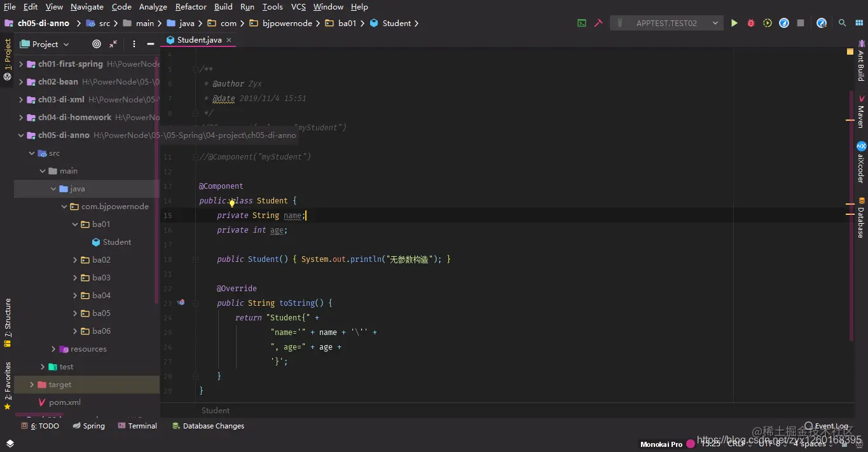Click the Build project hammer icon
This screenshot has width=868, height=452.
pyautogui.click(x=598, y=23)
